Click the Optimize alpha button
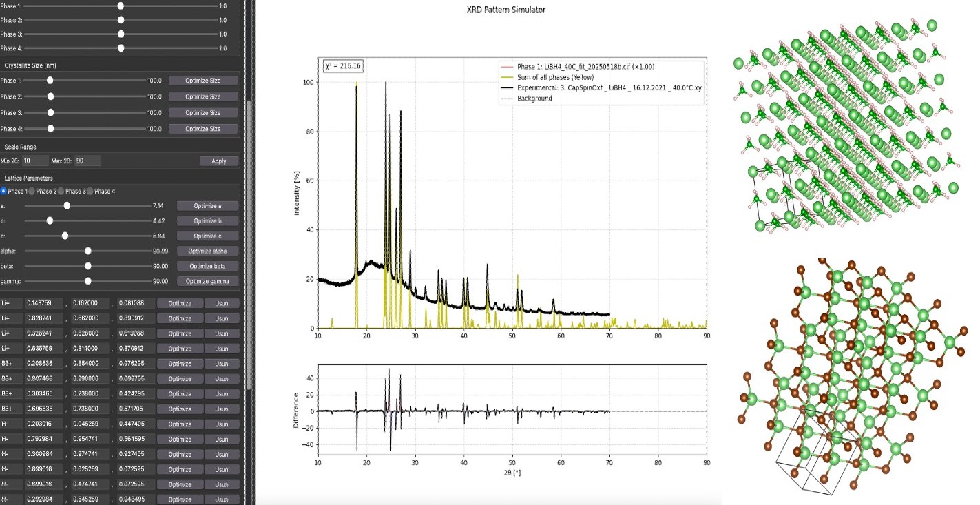980x505 pixels. pyautogui.click(x=208, y=251)
